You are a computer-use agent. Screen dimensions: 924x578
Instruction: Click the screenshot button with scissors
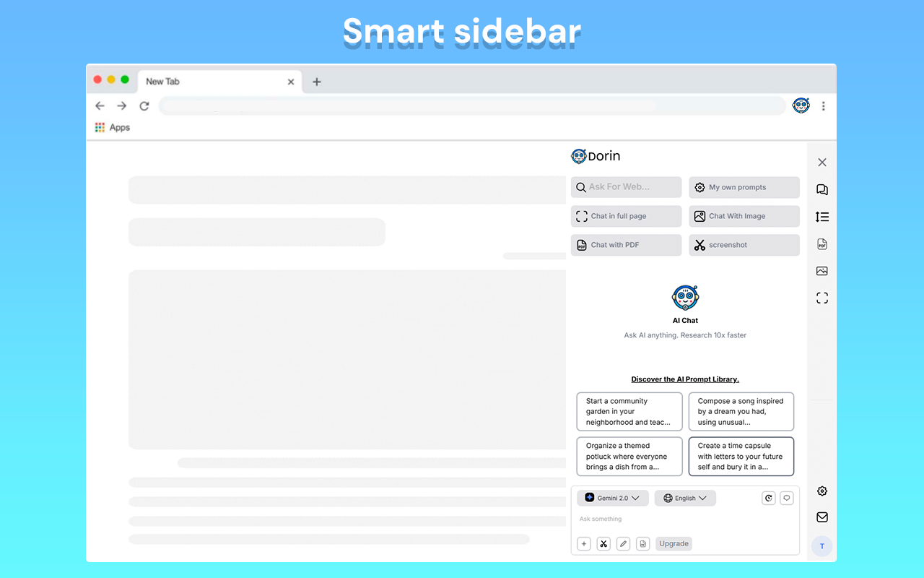pos(744,245)
